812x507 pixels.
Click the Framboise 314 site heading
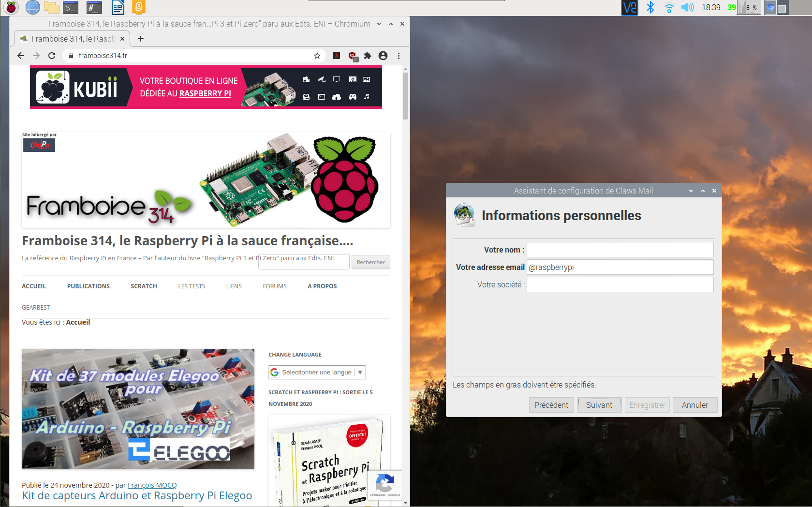click(188, 240)
